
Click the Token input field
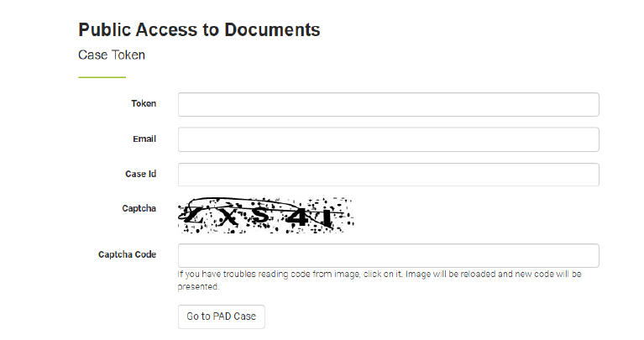click(388, 104)
